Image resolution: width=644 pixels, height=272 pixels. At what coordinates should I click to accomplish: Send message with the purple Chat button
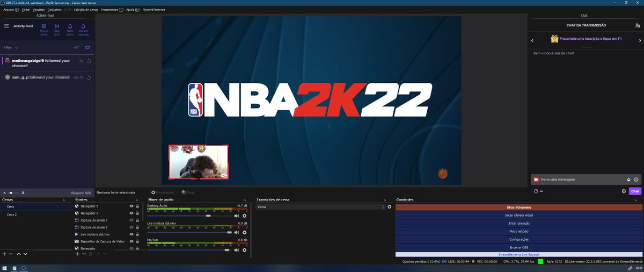pyautogui.click(x=635, y=191)
